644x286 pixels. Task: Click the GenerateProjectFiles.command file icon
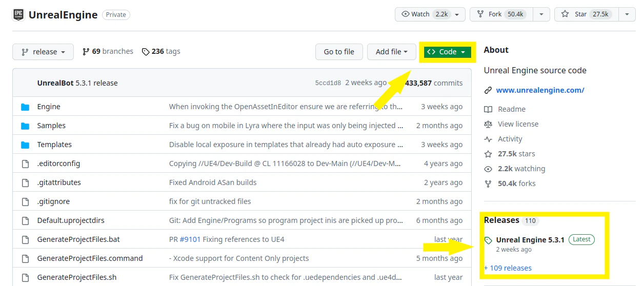click(25, 258)
